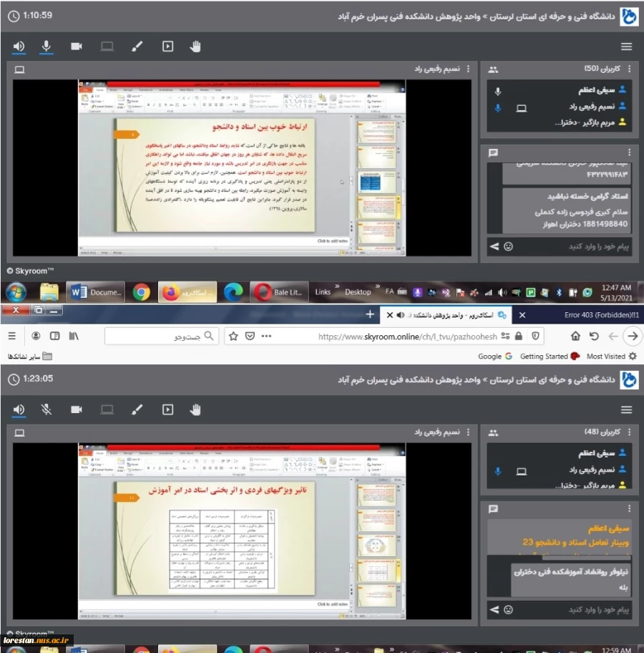Click chat message وبینار تعامل استاد و دانشجو 23
This screenshot has width=644, height=653.
pyautogui.click(x=575, y=543)
